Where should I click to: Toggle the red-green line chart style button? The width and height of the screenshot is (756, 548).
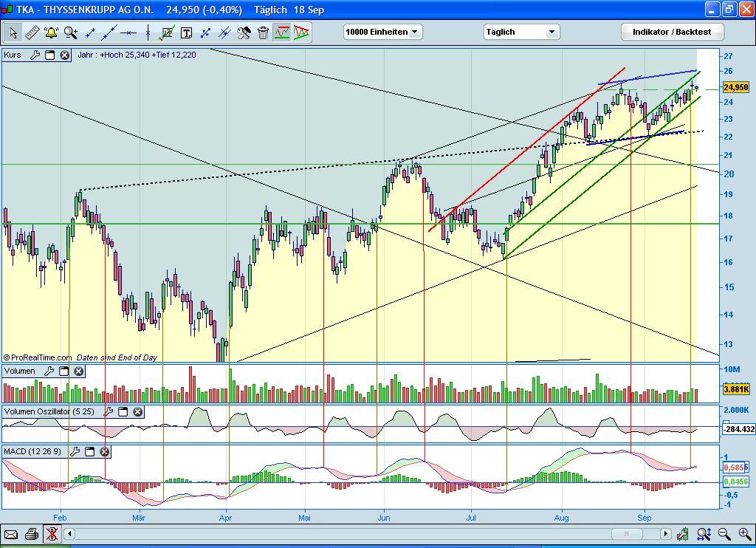[x=282, y=32]
